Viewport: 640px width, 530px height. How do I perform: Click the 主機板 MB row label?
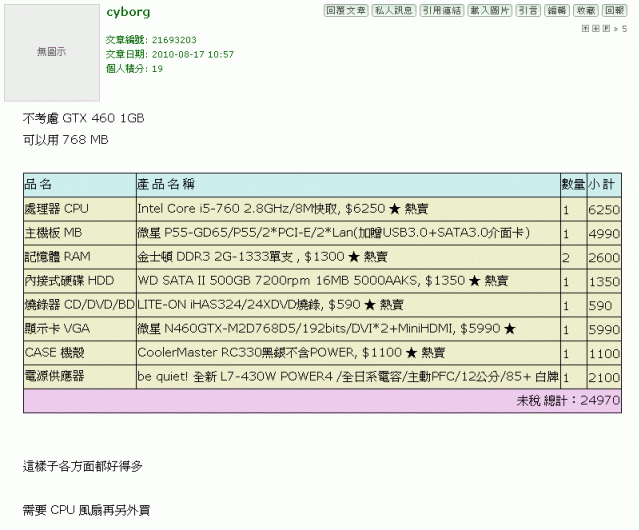[80, 233]
